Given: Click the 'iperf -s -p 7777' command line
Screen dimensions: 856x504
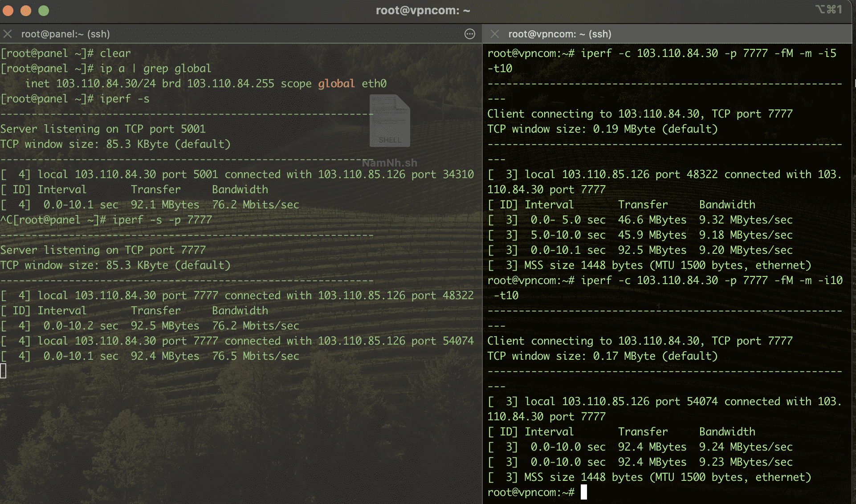Looking at the screenshot, I should [x=162, y=220].
